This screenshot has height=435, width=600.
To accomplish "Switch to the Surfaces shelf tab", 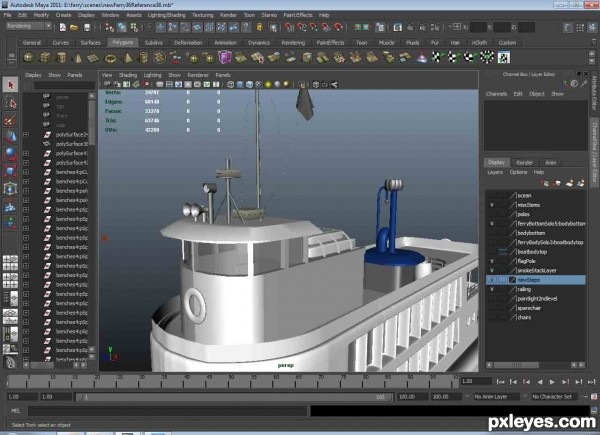I will point(90,43).
